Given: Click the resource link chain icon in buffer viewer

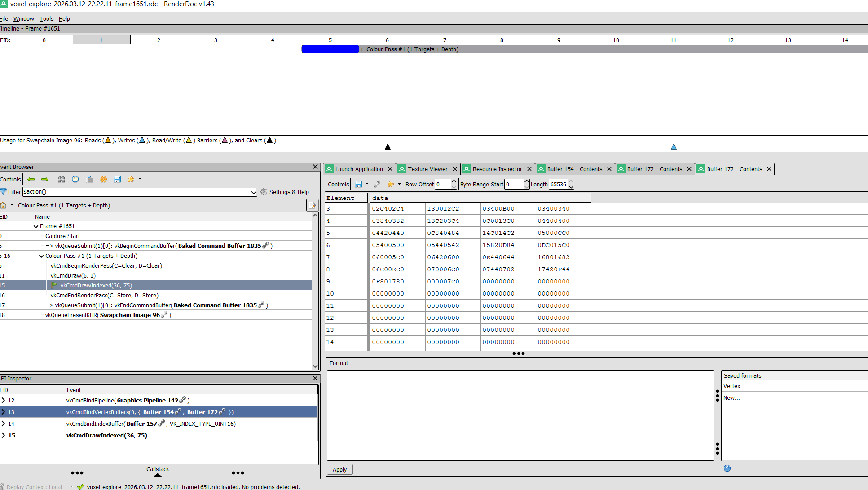Looking at the screenshot, I should 377,184.
